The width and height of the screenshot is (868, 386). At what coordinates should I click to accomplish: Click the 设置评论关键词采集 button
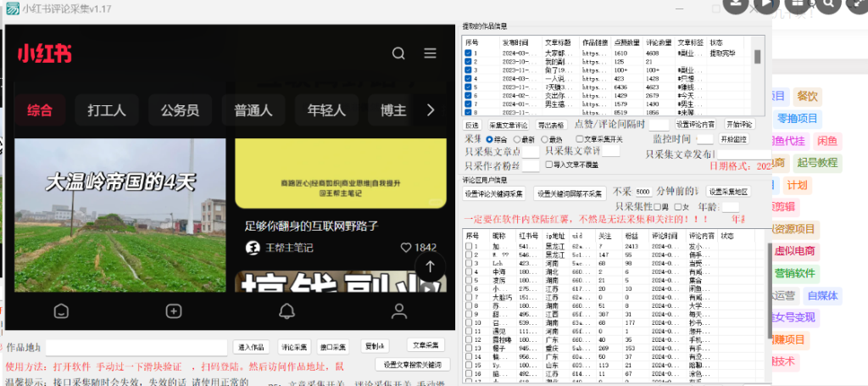coord(494,193)
